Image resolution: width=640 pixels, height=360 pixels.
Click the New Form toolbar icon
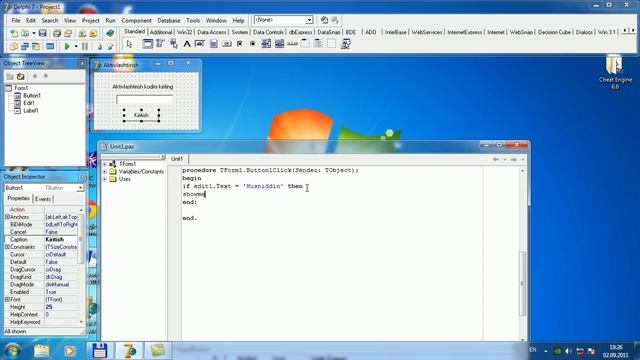tap(50, 46)
